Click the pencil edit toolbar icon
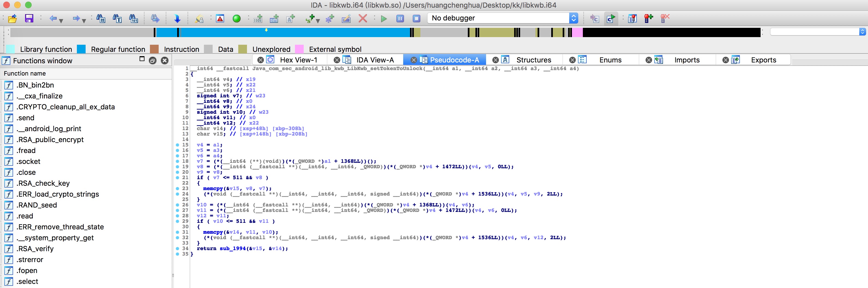Viewport: 868px width, 288px height. point(346,18)
